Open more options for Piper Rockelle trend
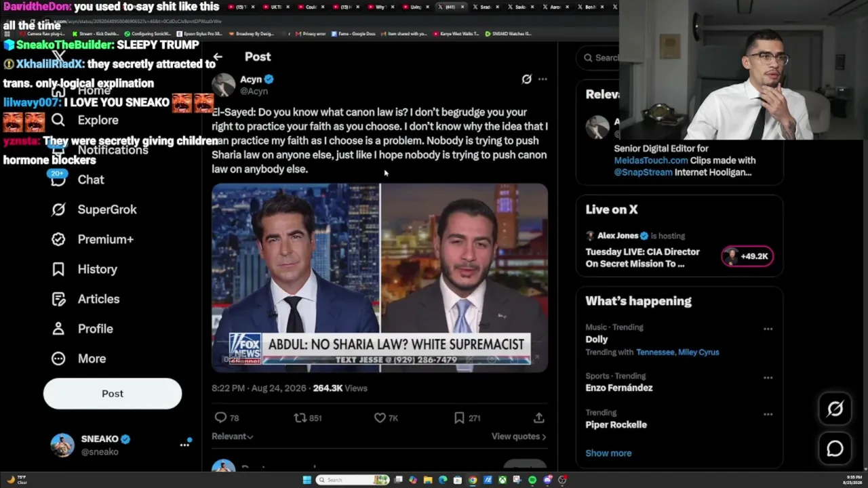868x488 pixels. 768,414
